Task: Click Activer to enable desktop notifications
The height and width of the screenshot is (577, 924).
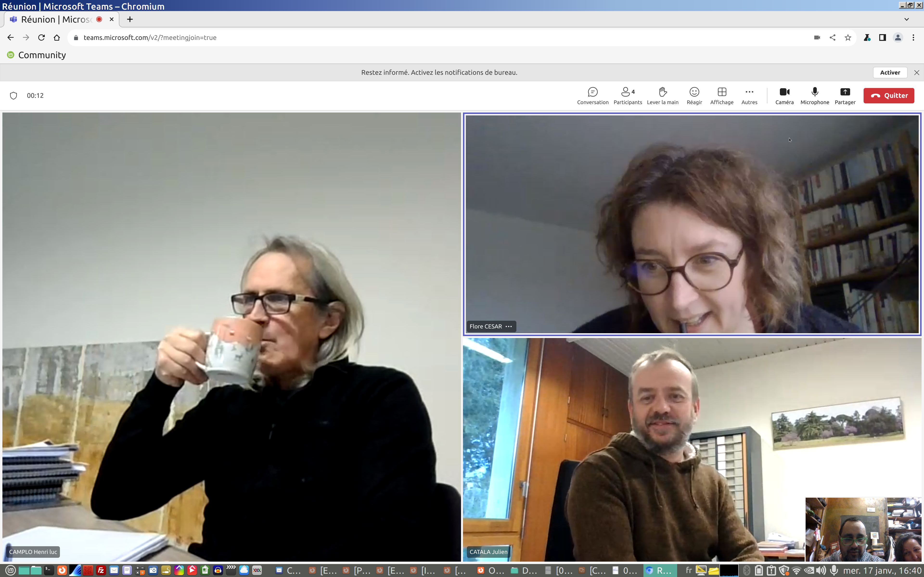Action: point(890,73)
